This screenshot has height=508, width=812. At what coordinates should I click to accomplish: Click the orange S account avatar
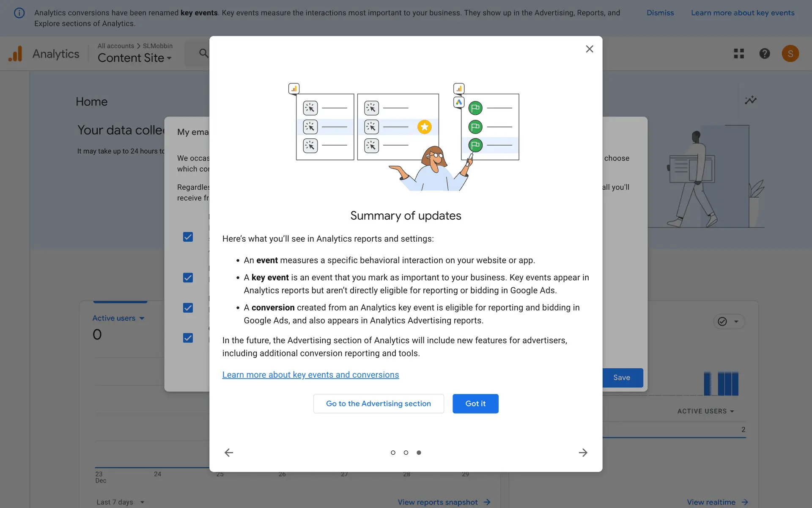point(790,54)
